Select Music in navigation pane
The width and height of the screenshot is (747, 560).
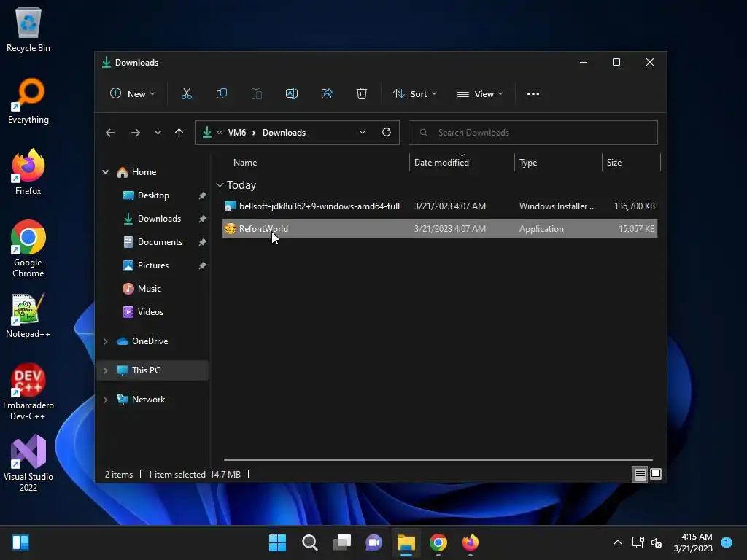click(x=149, y=289)
